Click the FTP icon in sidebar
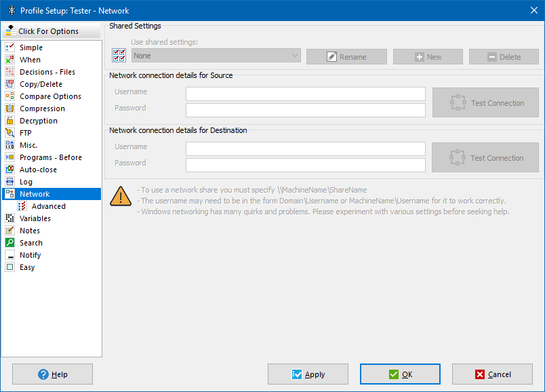Viewport: 545px width, 392px height. [x=9, y=133]
